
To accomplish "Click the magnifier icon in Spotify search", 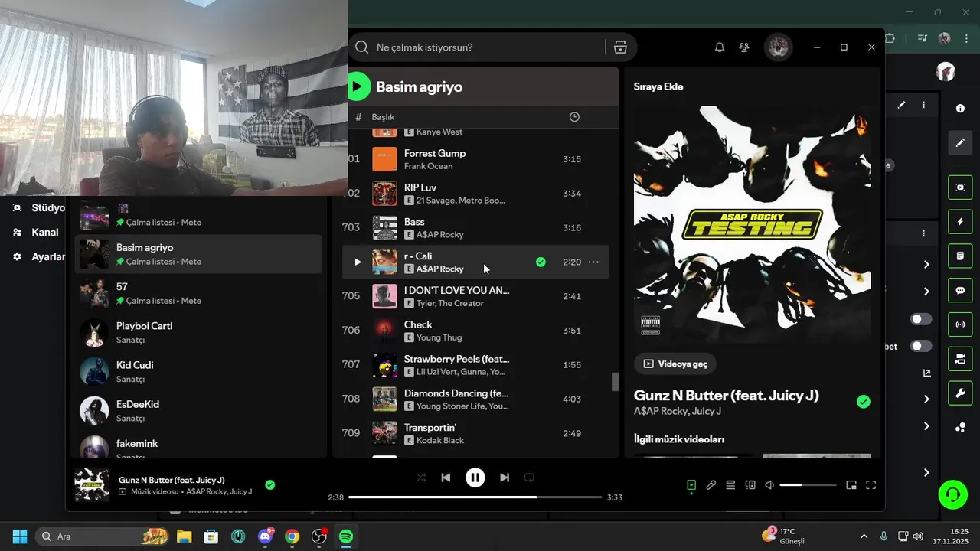I will [x=362, y=47].
